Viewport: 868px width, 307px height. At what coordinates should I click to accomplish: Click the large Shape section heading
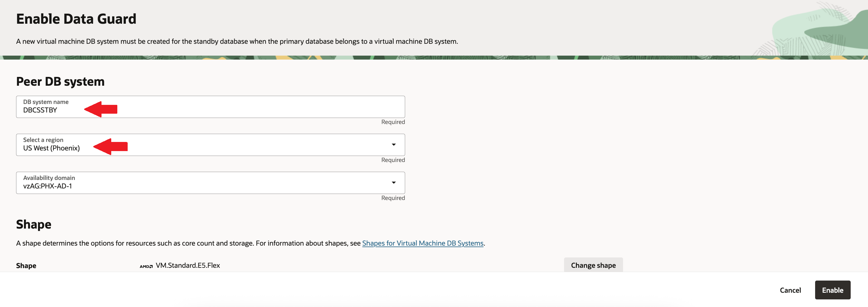[x=34, y=224]
